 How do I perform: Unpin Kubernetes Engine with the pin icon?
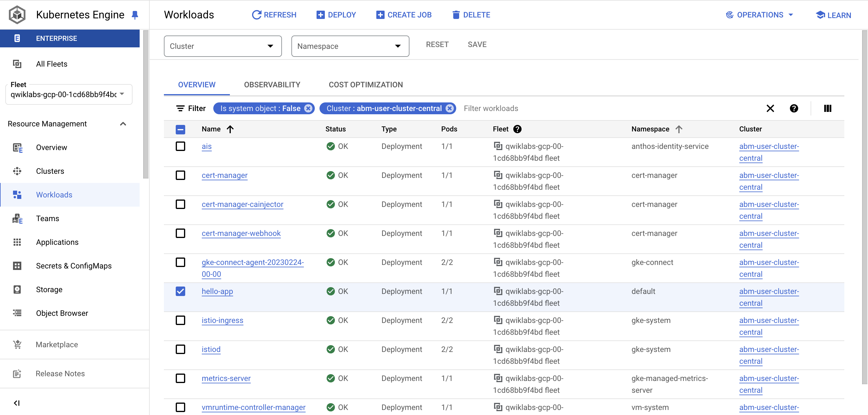tap(135, 15)
